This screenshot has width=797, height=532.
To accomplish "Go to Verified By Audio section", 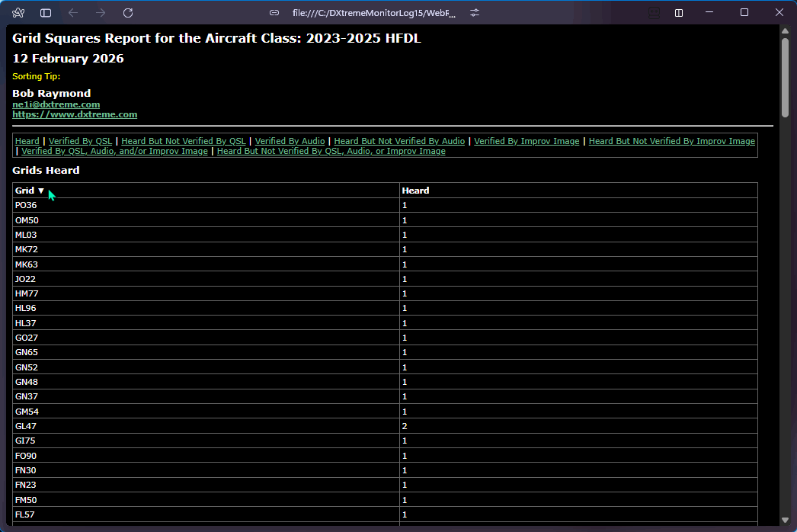I will (x=290, y=141).
